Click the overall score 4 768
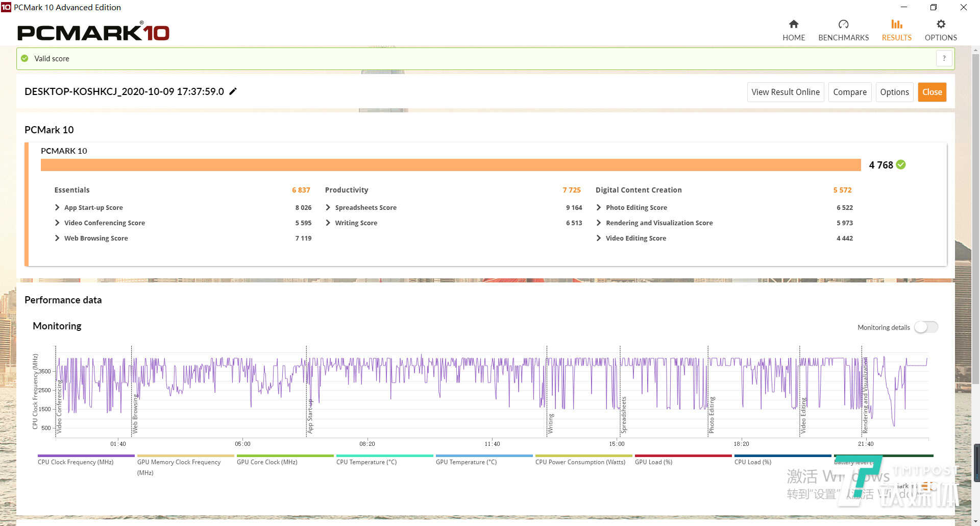 [x=881, y=165]
